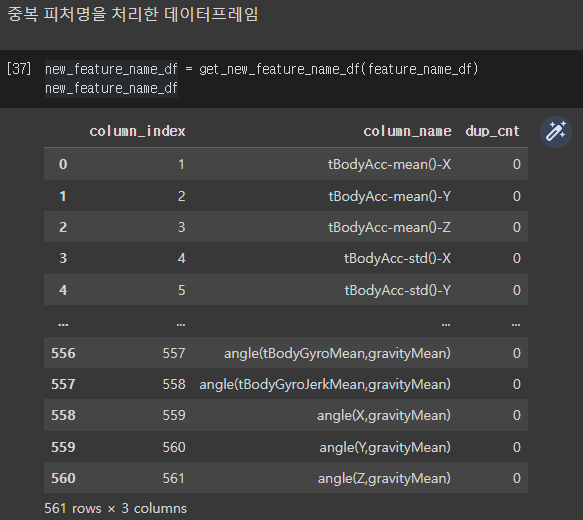Click the magic wand table conversion icon
Viewport: 583px width, 520px height.
pyautogui.click(x=555, y=132)
